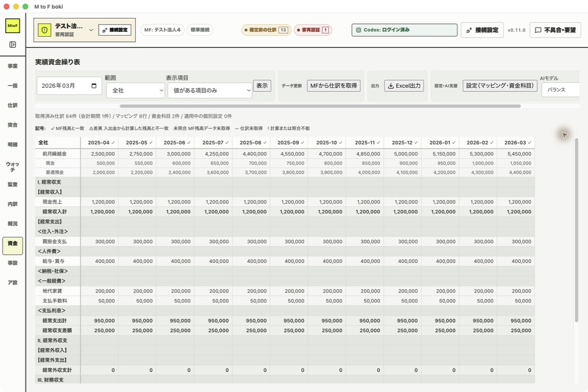Click the ✓ MF残高と一致 legend entry
The width and height of the screenshot is (588, 392).
[x=67, y=128]
